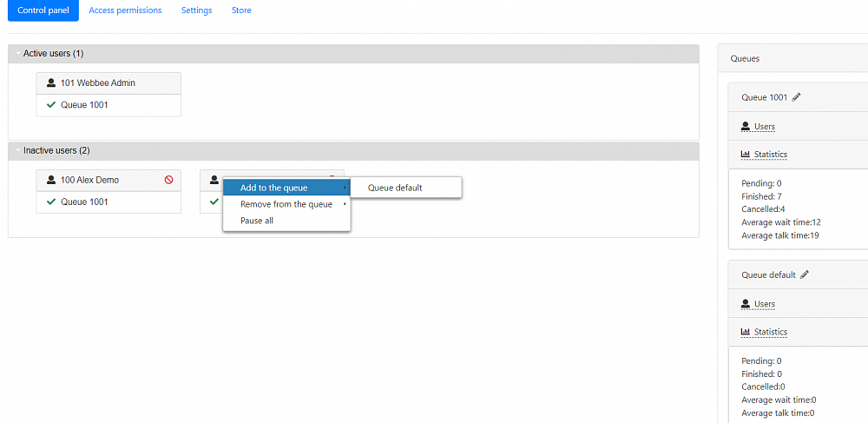Click the red blocked icon on Alex Demo

pyautogui.click(x=168, y=180)
